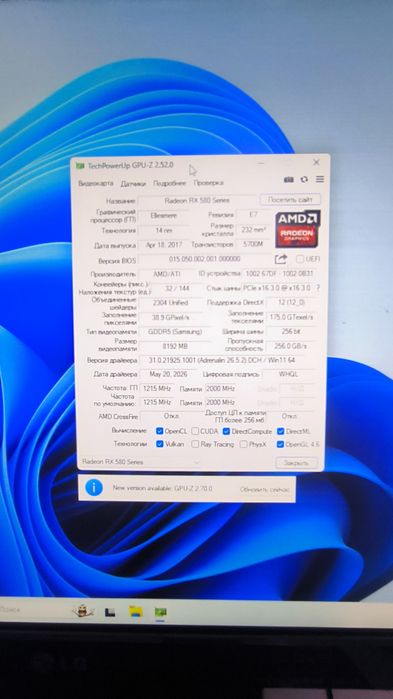Image resolution: width=393 pixels, height=699 pixels.
Task: Click the New version available GPU-Z 2.70.0 text
Action: click(x=162, y=488)
